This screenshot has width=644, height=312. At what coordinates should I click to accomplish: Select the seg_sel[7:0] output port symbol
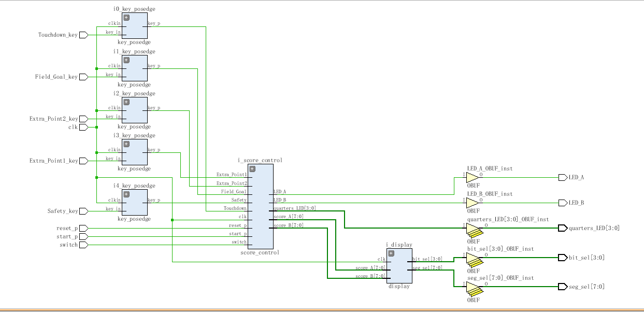pos(563,287)
